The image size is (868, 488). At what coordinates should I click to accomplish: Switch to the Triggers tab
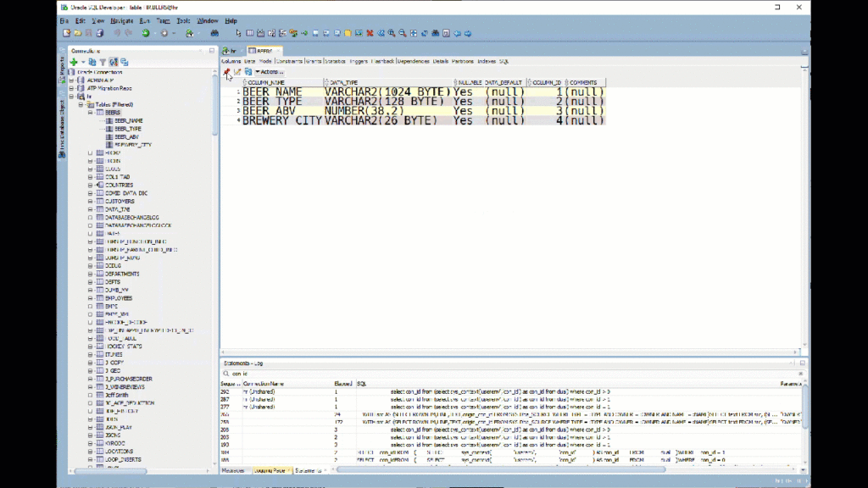click(359, 61)
